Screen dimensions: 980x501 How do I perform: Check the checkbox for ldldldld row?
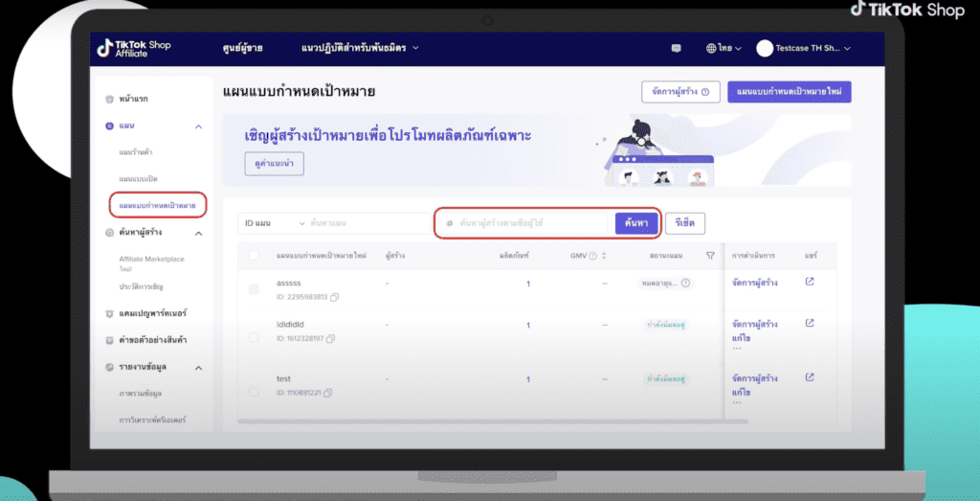click(x=254, y=338)
